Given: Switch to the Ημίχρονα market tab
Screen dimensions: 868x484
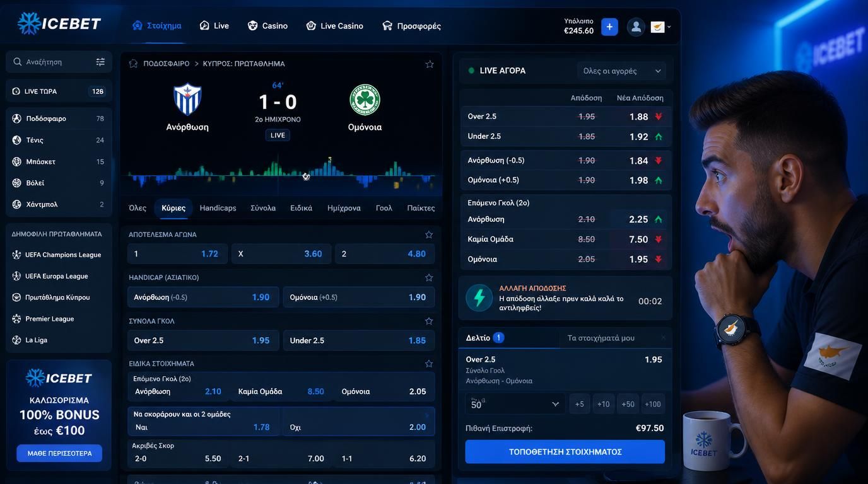Looking at the screenshot, I should tap(344, 208).
